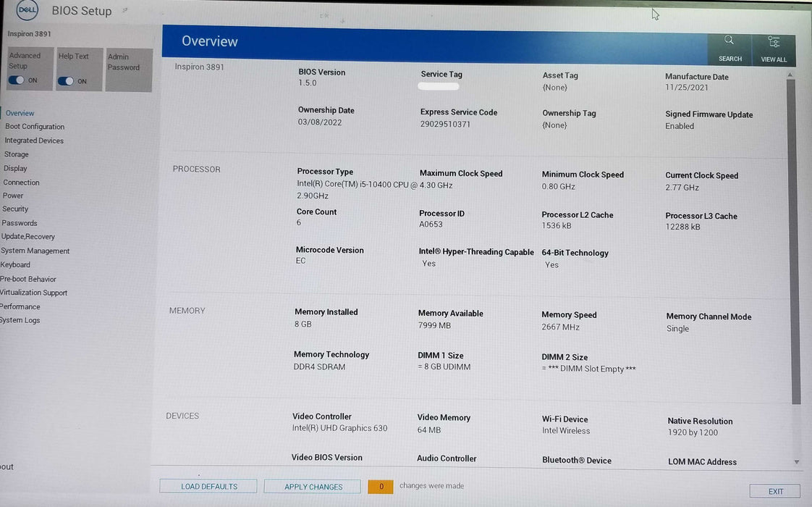Click Video Memory 64 MB value
Screen dimensions: 812x507
click(x=428, y=430)
